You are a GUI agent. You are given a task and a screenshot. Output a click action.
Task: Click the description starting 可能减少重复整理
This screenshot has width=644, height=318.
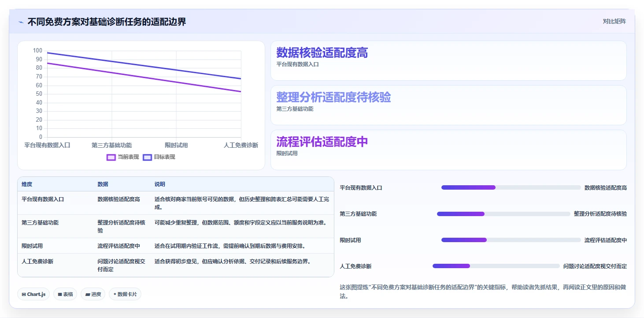pos(241,223)
